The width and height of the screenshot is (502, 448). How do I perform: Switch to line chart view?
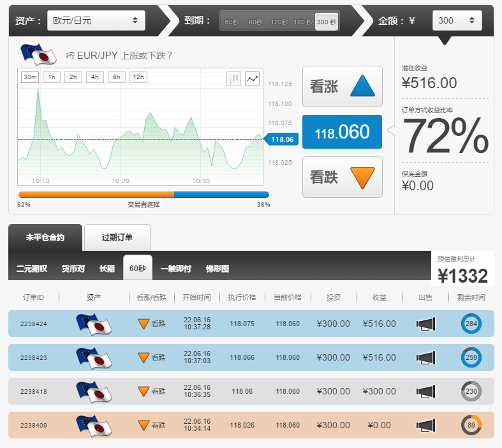pyautogui.click(x=253, y=78)
